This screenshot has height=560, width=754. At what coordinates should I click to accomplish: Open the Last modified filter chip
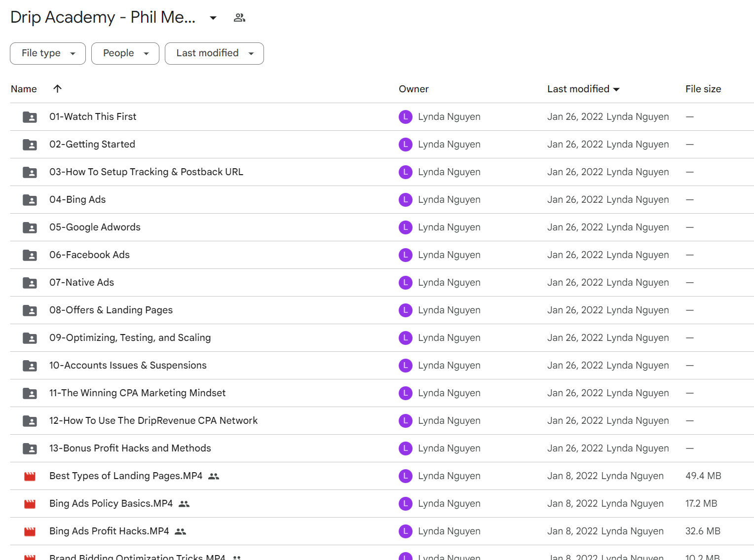pyautogui.click(x=214, y=53)
